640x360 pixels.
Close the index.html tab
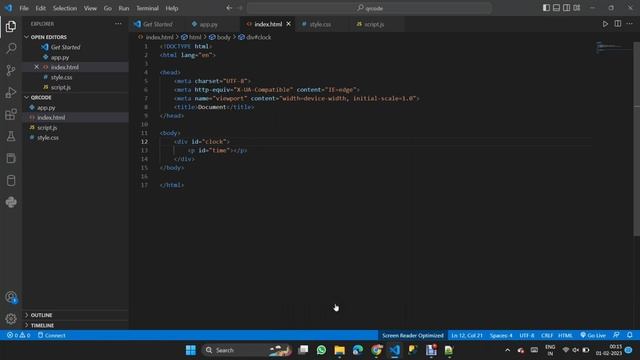pyautogui.click(x=289, y=24)
